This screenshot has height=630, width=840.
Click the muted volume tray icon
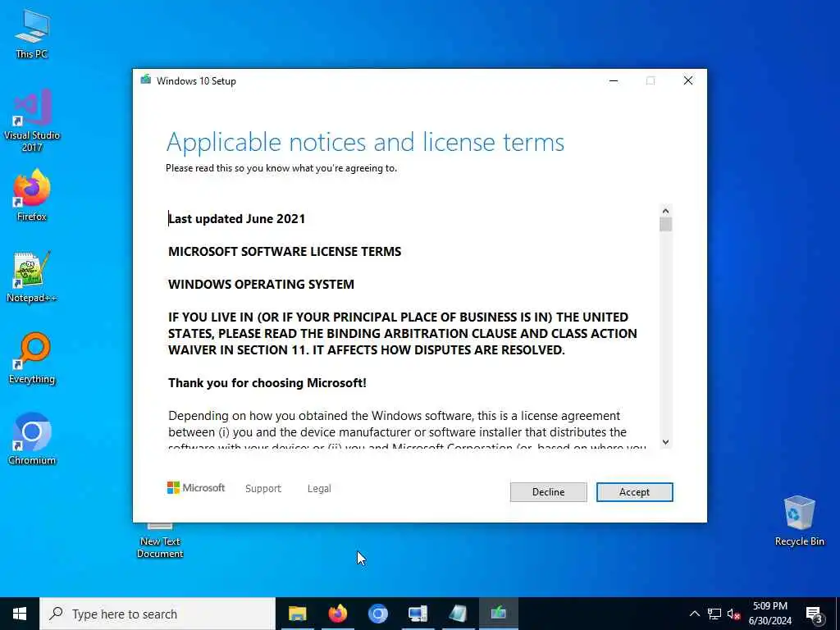(x=733, y=614)
